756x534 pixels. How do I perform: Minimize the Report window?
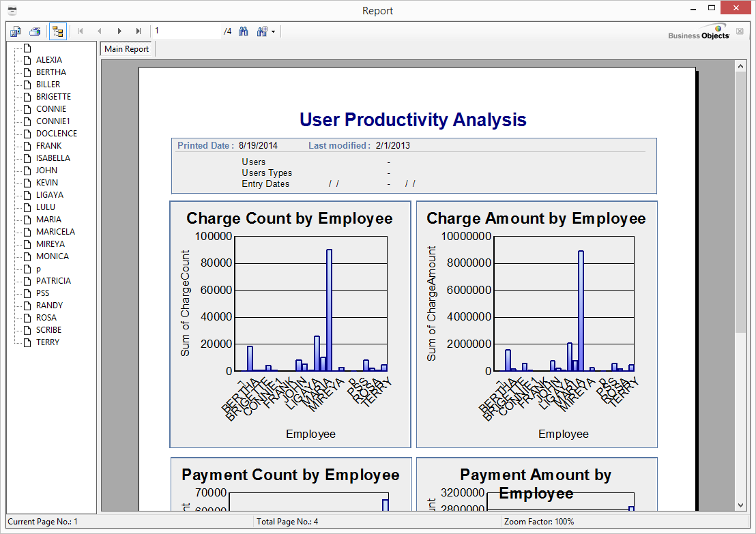coord(693,9)
